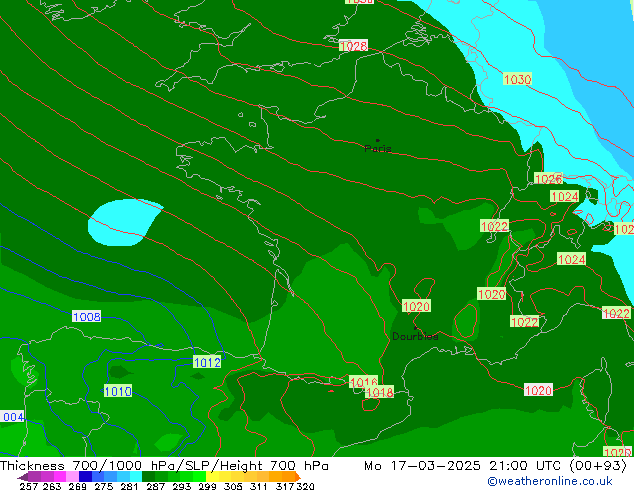
Task: Click the partial 004 label at left edge
Action: pyautogui.click(x=12, y=417)
